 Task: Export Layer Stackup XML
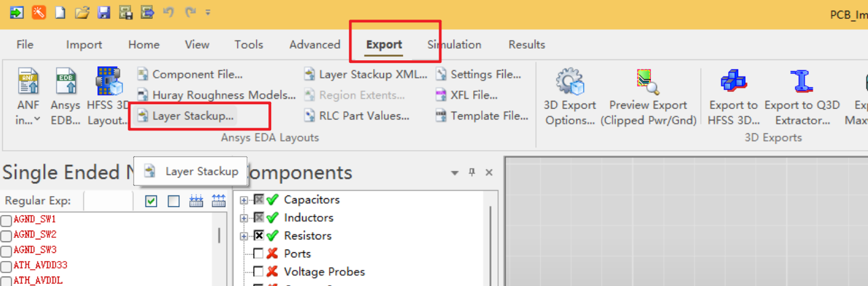365,74
